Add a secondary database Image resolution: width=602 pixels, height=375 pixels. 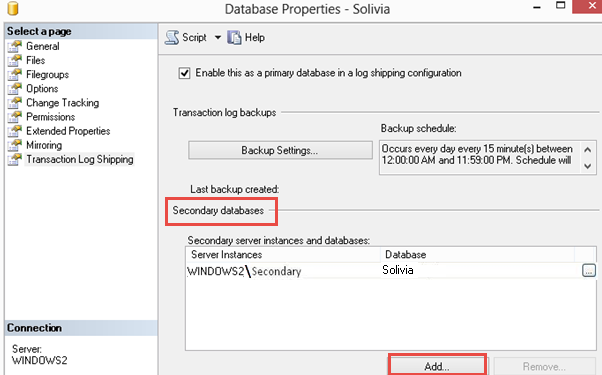tap(437, 366)
